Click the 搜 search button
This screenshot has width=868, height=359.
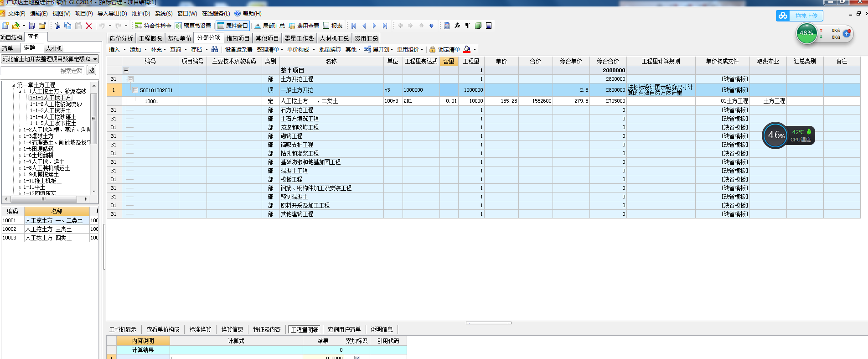click(x=92, y=70)
